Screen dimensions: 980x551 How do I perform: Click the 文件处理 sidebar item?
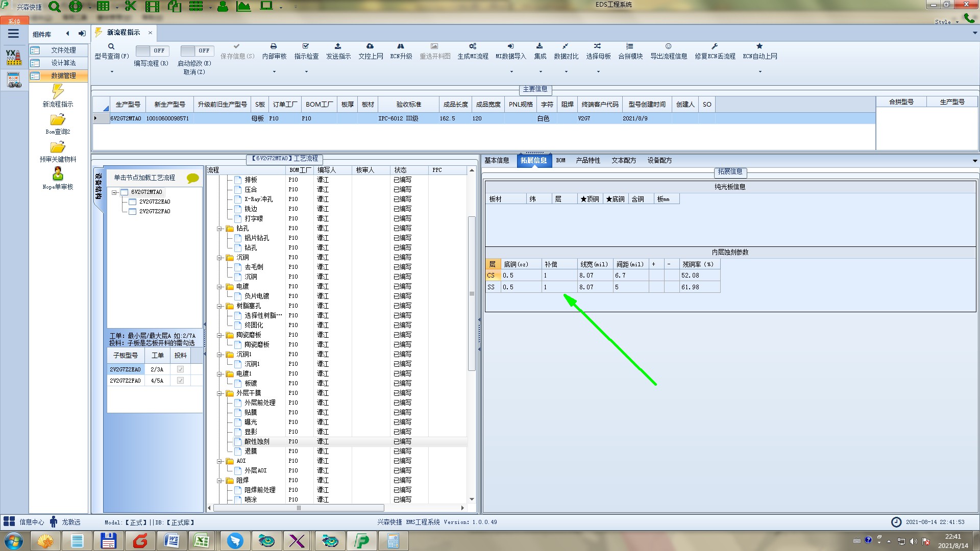(63, 50)
